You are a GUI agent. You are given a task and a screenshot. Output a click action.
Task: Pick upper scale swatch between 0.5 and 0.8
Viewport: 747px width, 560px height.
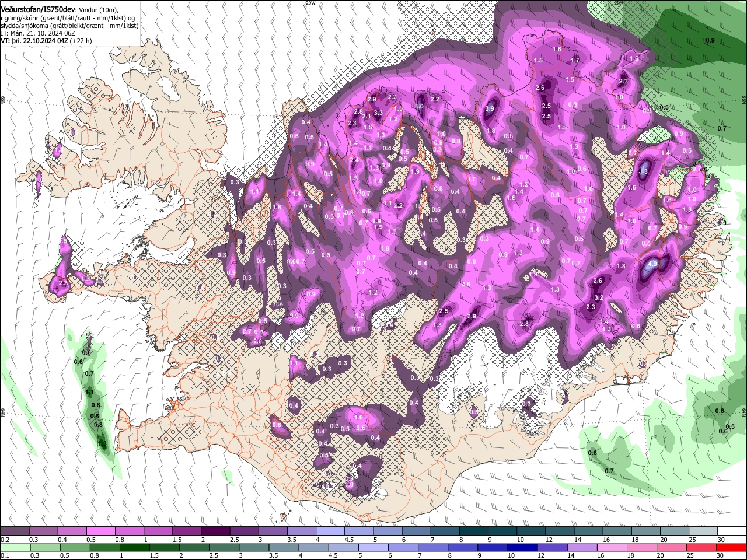pyautogui.click(x=100, y=531)
